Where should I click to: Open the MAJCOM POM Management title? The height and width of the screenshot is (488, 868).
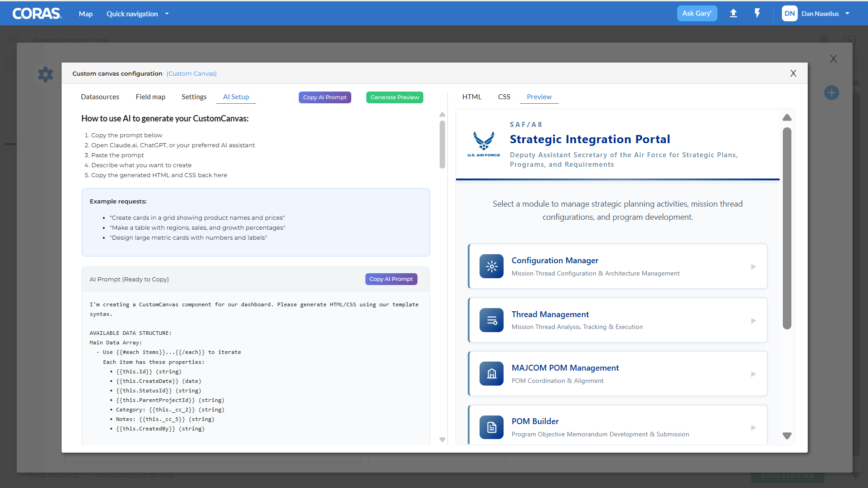tap(565, 368)
